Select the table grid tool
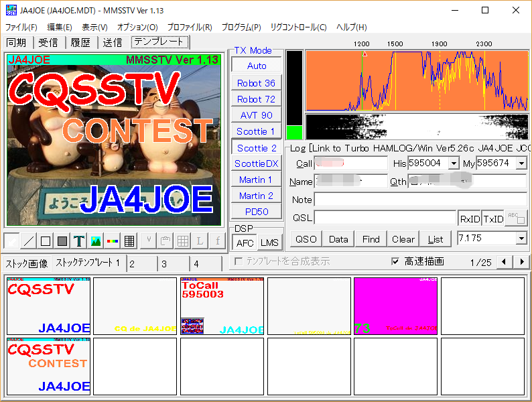This screenshot has height=402, width=532. pos(129,241)
